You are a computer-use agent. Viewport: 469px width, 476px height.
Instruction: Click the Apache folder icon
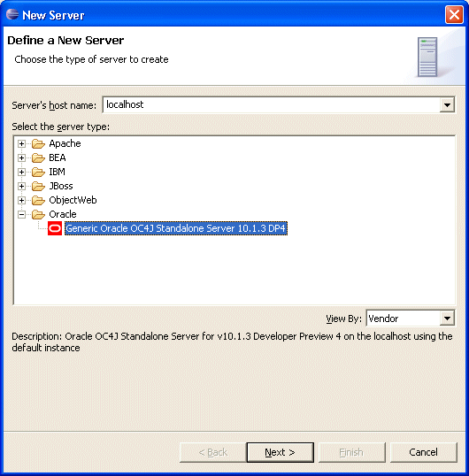tap(38, 143)
